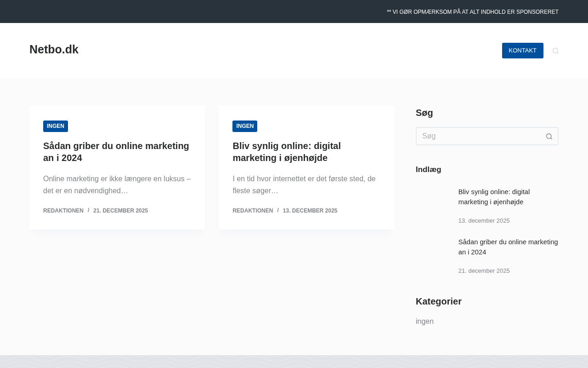Open the header search magnifier icon
Viewport: 588px width, 368px height.
(555, 51)
